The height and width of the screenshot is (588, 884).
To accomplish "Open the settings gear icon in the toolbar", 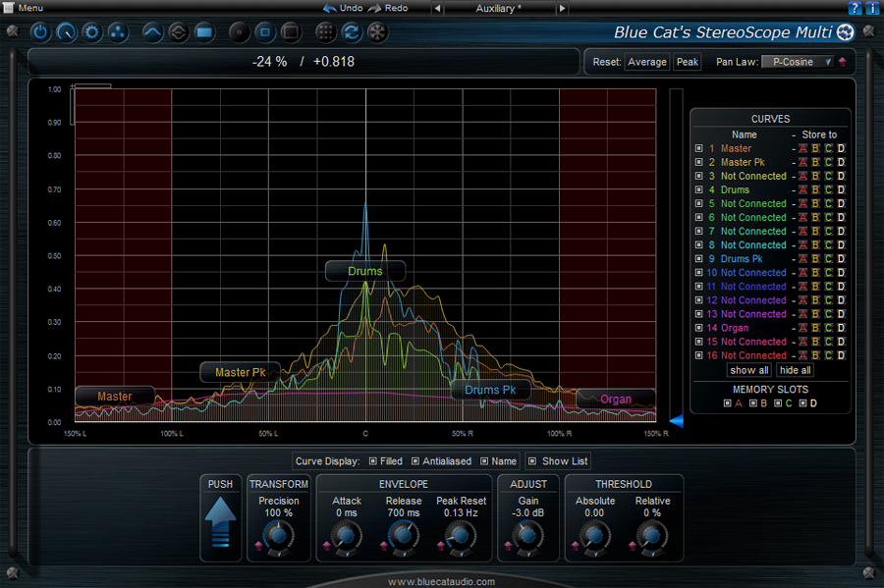I will pos(90,32).
